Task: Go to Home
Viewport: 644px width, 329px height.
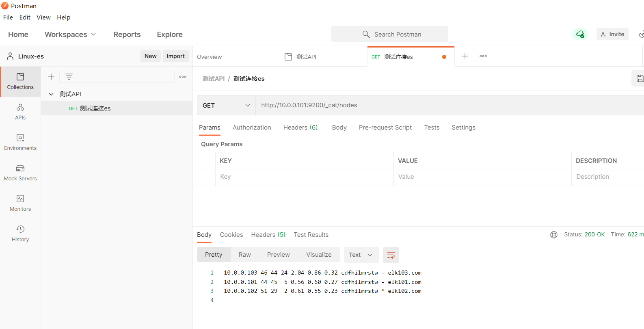Action: [x=18, y=35]
